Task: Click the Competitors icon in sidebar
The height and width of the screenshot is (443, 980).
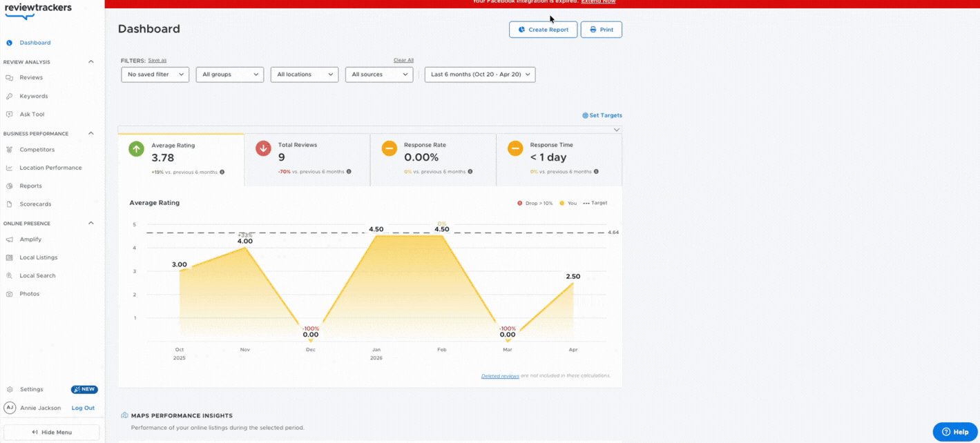Action: point(9,150)
